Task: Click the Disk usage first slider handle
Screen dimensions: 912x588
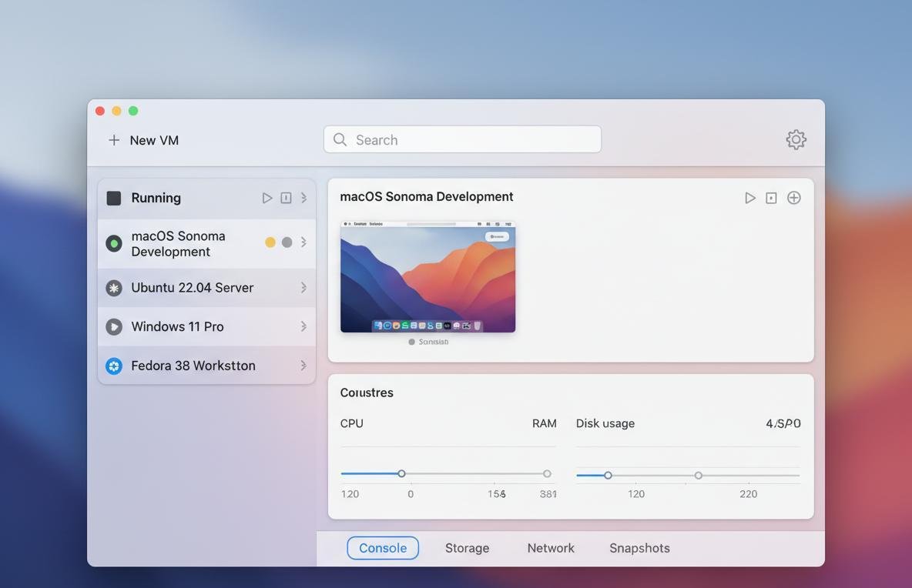Action: click(608, 476)
